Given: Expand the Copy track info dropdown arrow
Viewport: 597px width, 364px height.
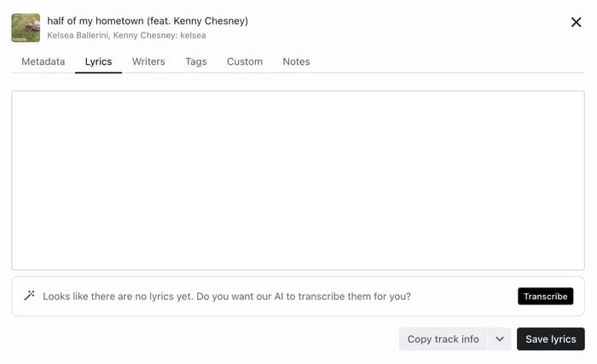Looking at the screenshot, I should pos(501,338).
